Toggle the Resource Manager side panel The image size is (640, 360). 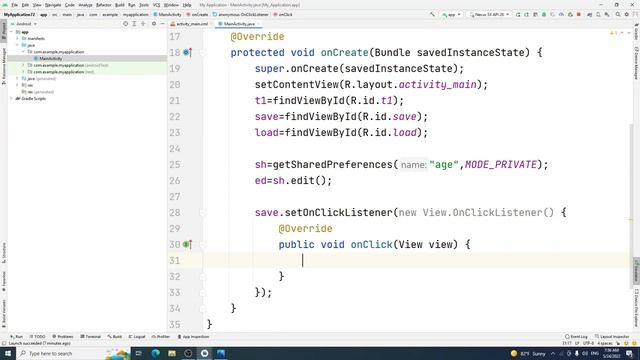point(4,65)
